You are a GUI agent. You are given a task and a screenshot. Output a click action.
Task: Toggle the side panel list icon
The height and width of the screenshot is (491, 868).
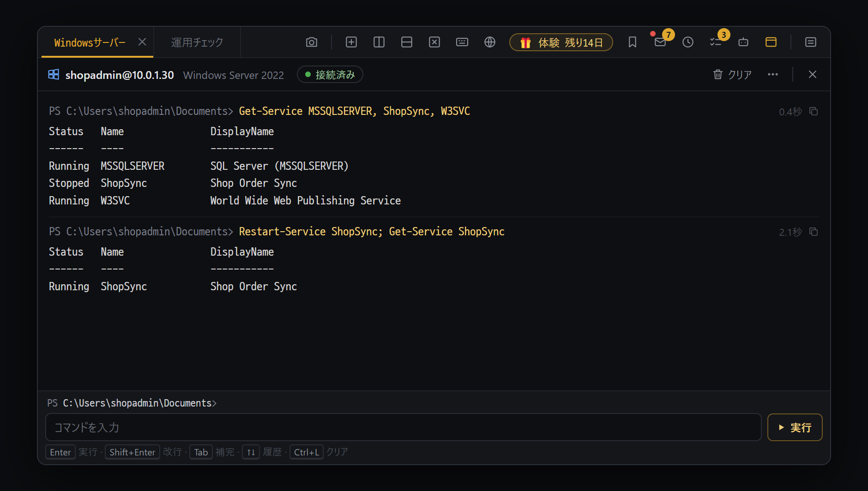coord(811,42)
